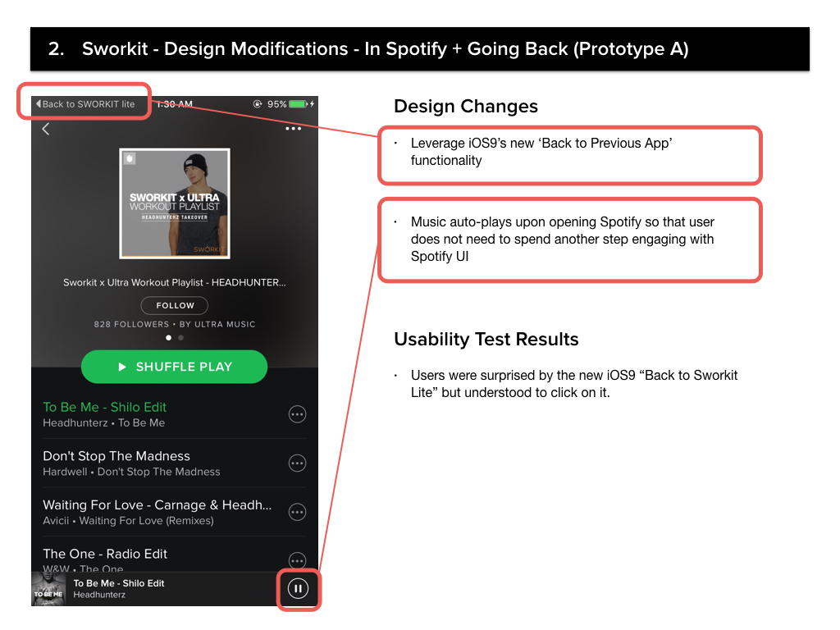This screenshot has width=840, height=630.
Task: Open options for Don't Stop The Madness
Action: 297,463
